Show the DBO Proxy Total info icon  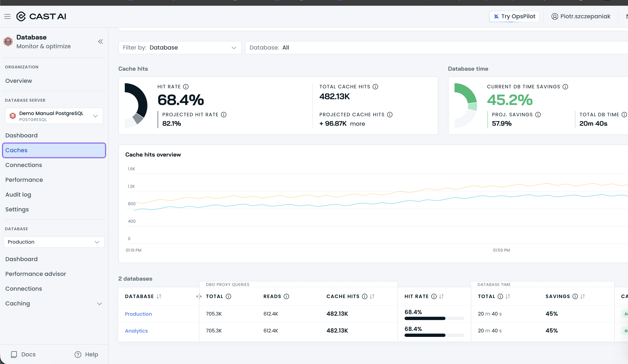(x=228, y=296)
